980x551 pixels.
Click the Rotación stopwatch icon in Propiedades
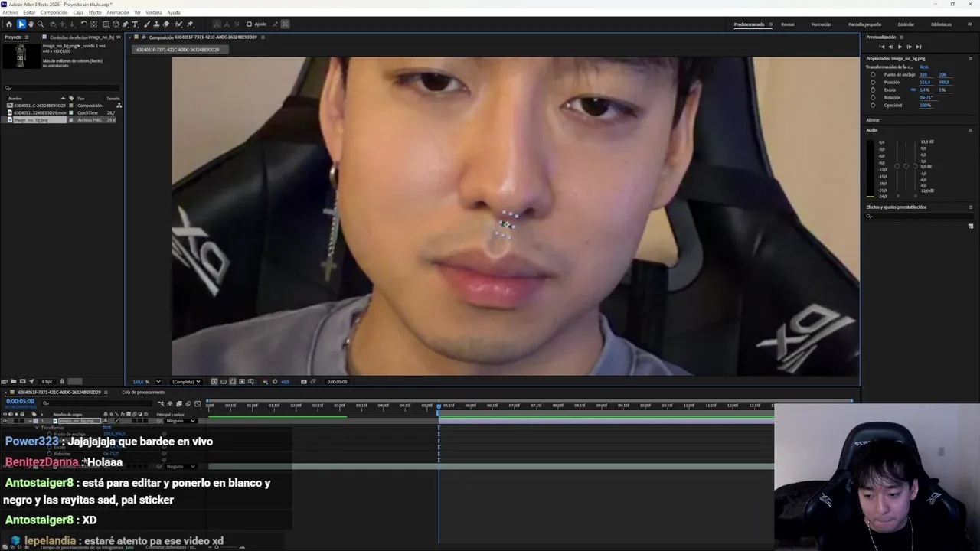click(x=873, y=97)
